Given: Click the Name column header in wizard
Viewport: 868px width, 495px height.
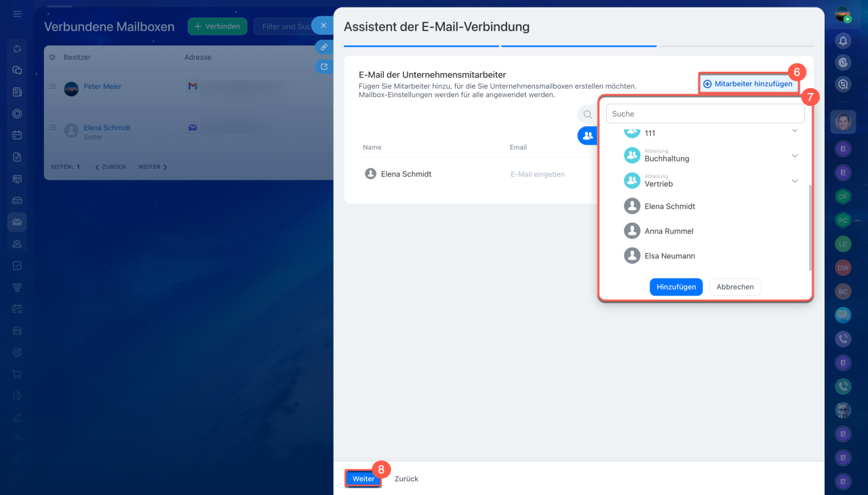Looking at the screenshot, I should [x=372, y=147].
